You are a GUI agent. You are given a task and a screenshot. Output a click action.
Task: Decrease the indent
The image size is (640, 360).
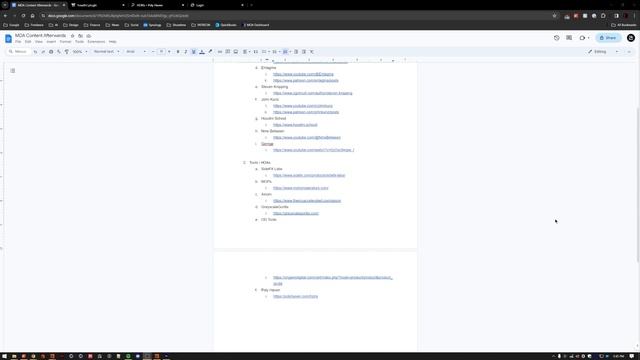(296, 52)
